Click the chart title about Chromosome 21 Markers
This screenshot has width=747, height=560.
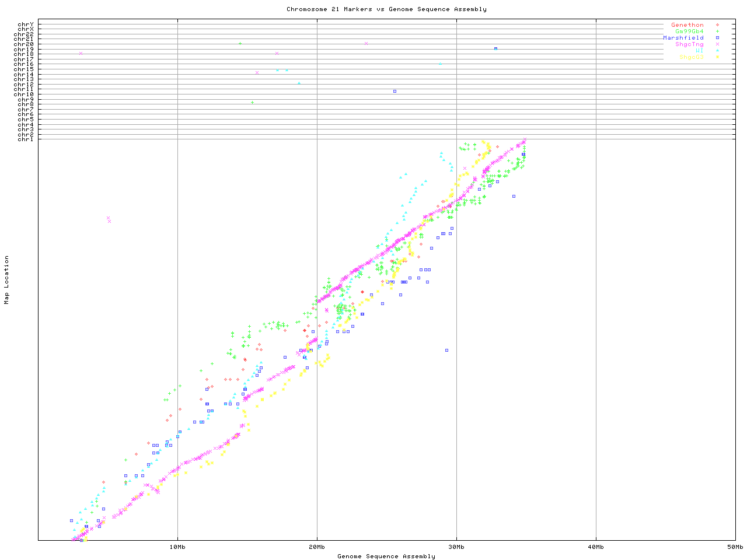[386, 9]
